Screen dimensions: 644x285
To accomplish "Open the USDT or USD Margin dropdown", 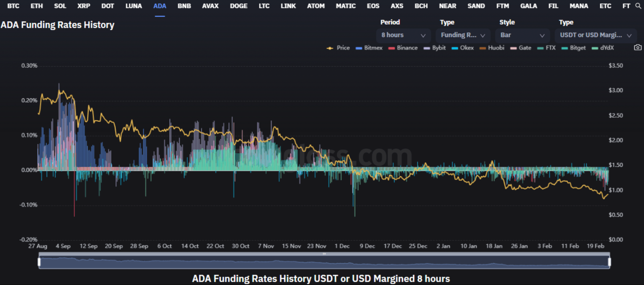I will pyautogui.click(x=595, y=35).
